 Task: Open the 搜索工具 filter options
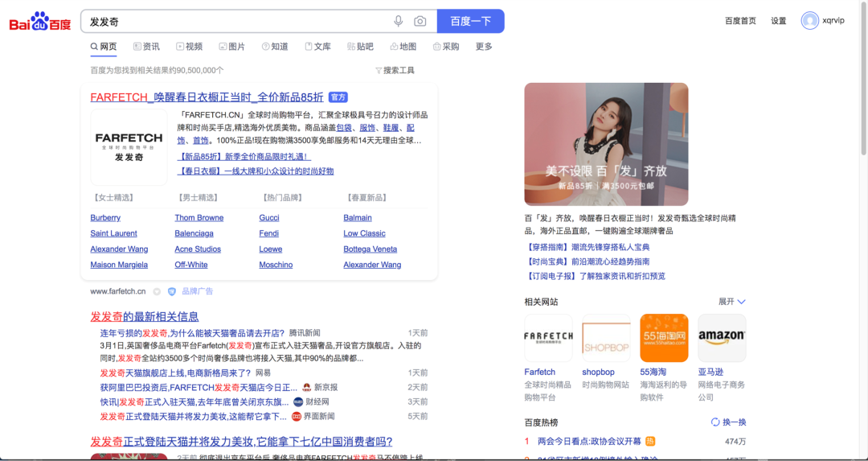395,71
